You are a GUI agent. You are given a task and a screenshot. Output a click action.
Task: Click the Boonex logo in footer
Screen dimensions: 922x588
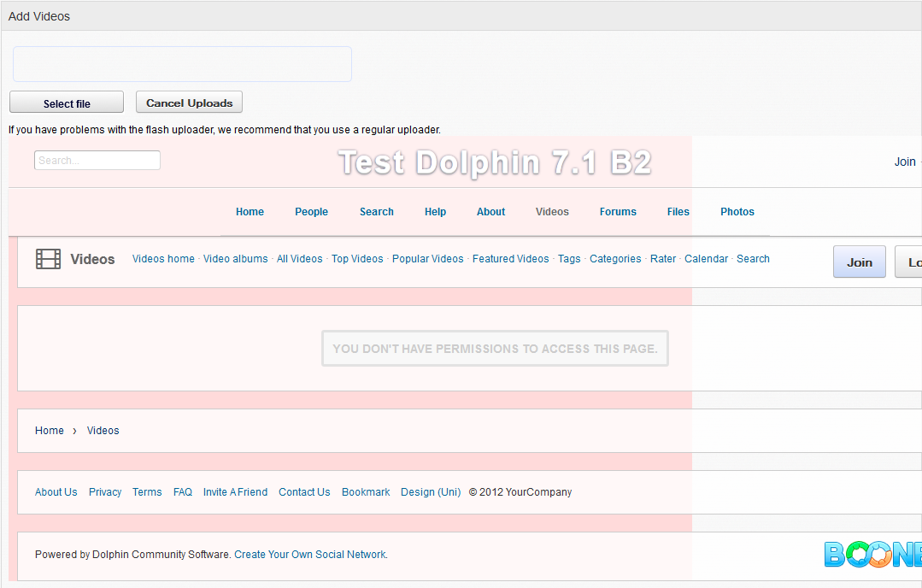tap(872, 555)
